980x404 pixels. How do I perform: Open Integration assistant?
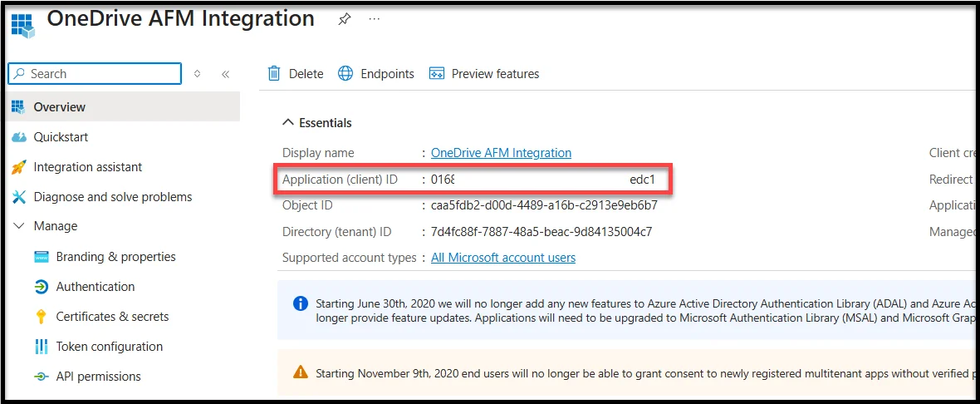point(87,167)
